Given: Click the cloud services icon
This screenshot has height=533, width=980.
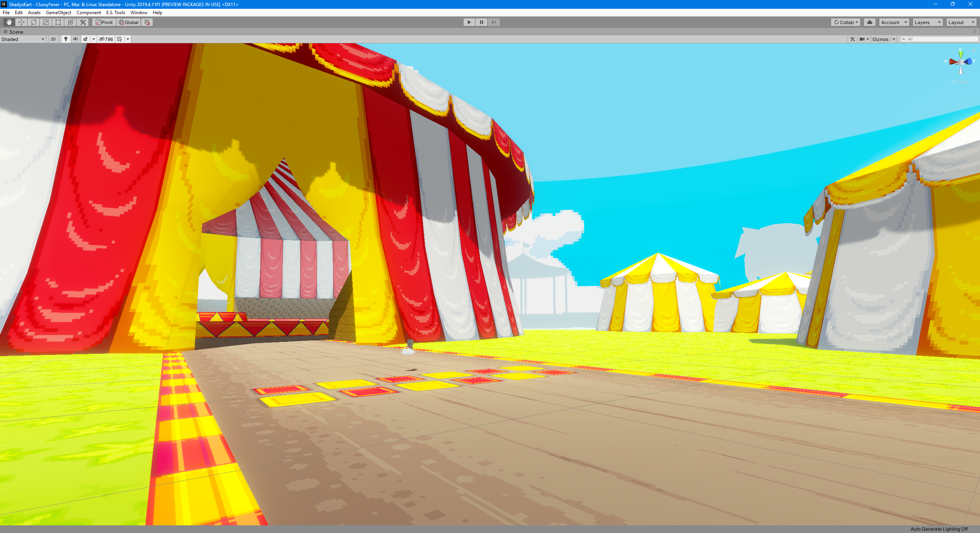Looking at the screenshot, I should coord(869,22).
